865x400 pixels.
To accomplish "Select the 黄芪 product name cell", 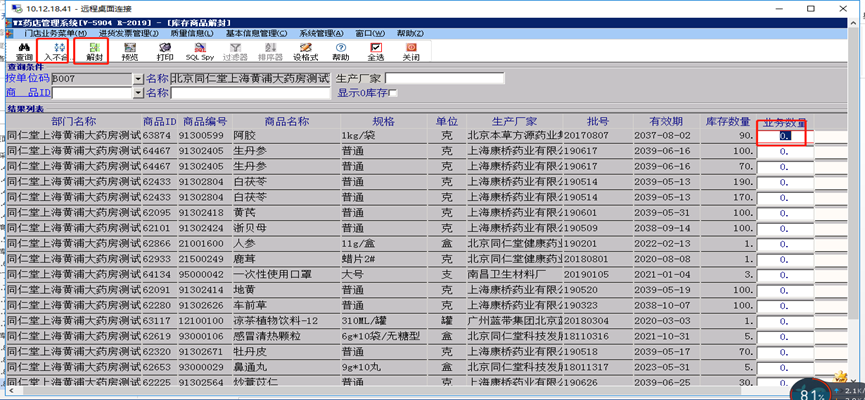I will 286,212.
